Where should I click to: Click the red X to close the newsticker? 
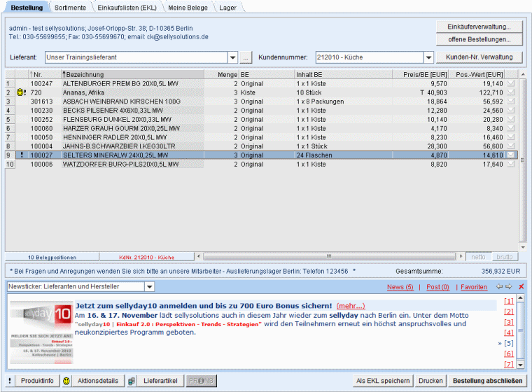click(x=521, y=287)
